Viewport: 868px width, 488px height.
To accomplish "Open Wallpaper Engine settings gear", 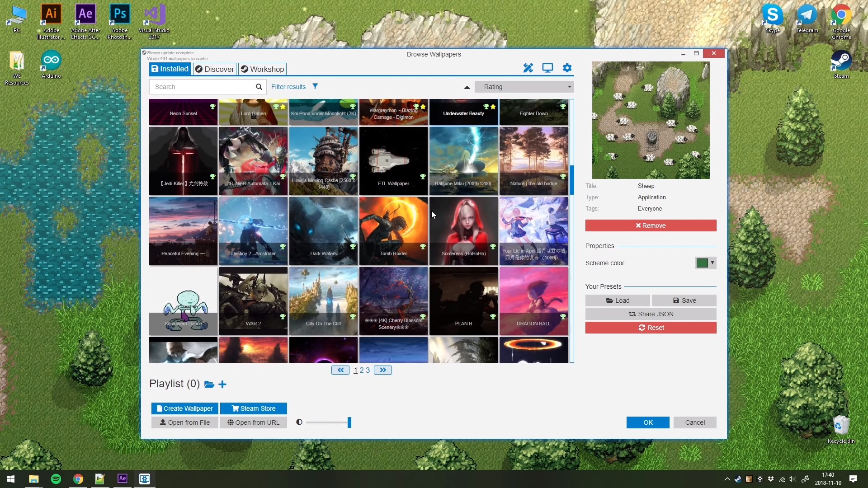I will pyautogui.click(x=567, y=68).
